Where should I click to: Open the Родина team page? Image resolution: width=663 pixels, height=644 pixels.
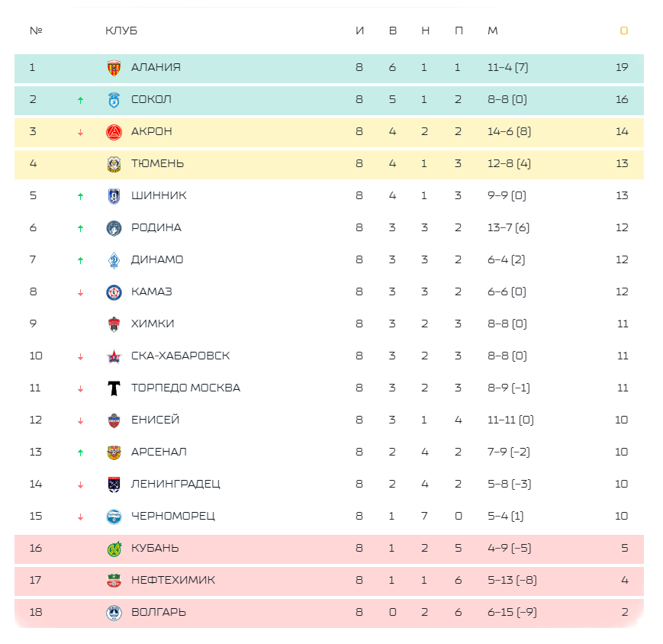156,228
